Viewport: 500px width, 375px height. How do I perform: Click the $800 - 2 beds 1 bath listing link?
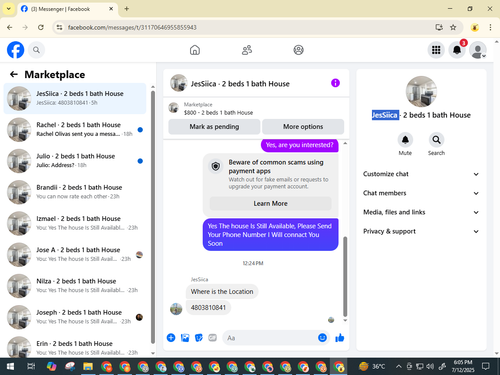[x=218, y=113]
